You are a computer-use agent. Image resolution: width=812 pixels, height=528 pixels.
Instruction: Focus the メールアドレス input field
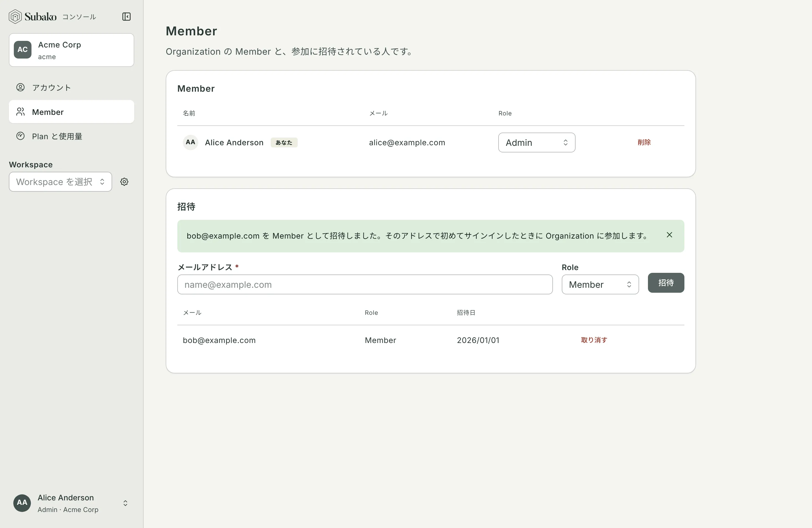click(x=365, y=284)
